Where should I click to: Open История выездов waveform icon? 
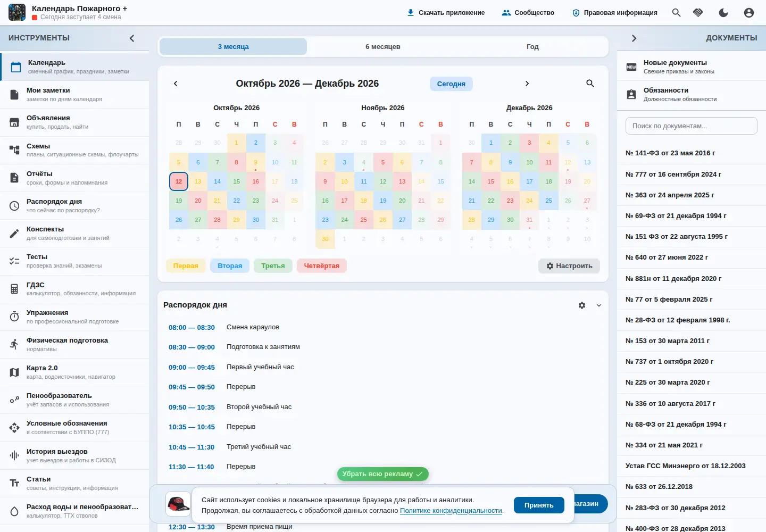pos(14,455)
